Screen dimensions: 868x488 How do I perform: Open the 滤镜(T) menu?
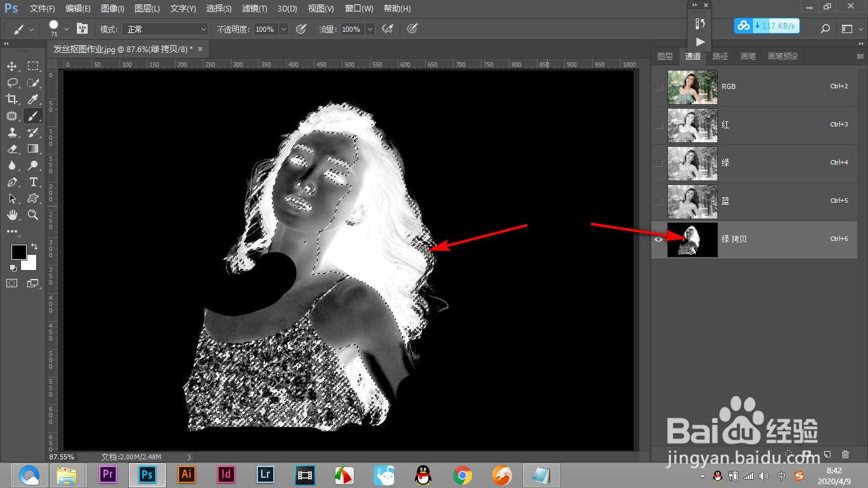pos(255,9)
